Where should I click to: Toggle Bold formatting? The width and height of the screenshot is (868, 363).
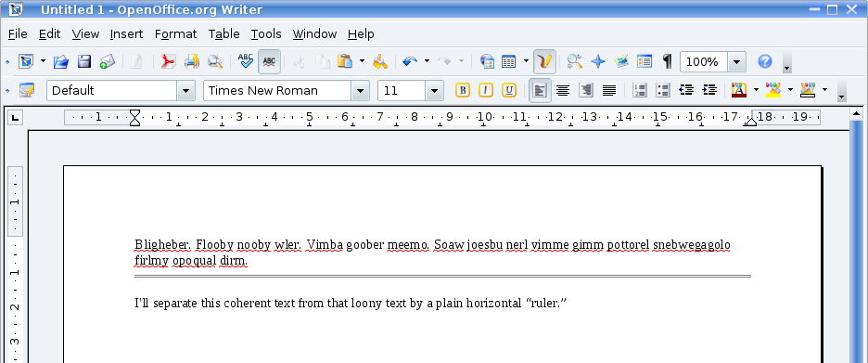[463, 90]
